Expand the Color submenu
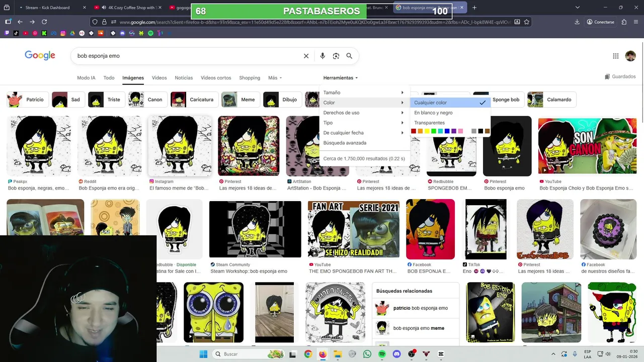 click(x=364, y=103)
